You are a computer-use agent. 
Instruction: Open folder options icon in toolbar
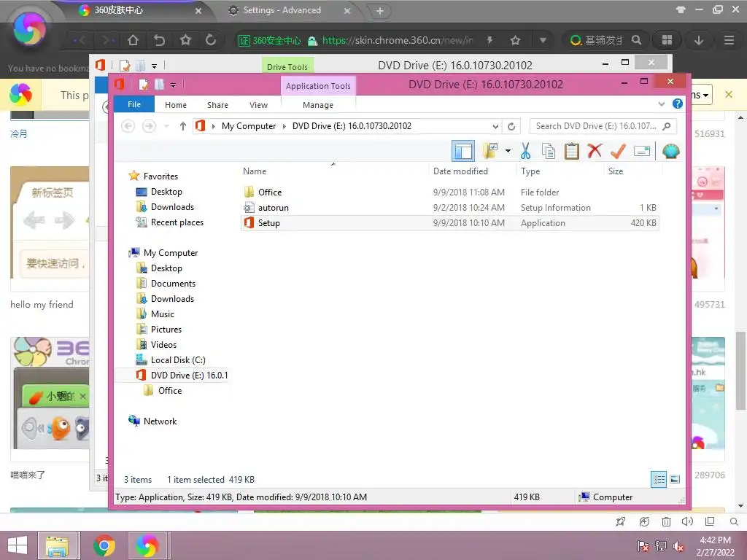(489, 152)
